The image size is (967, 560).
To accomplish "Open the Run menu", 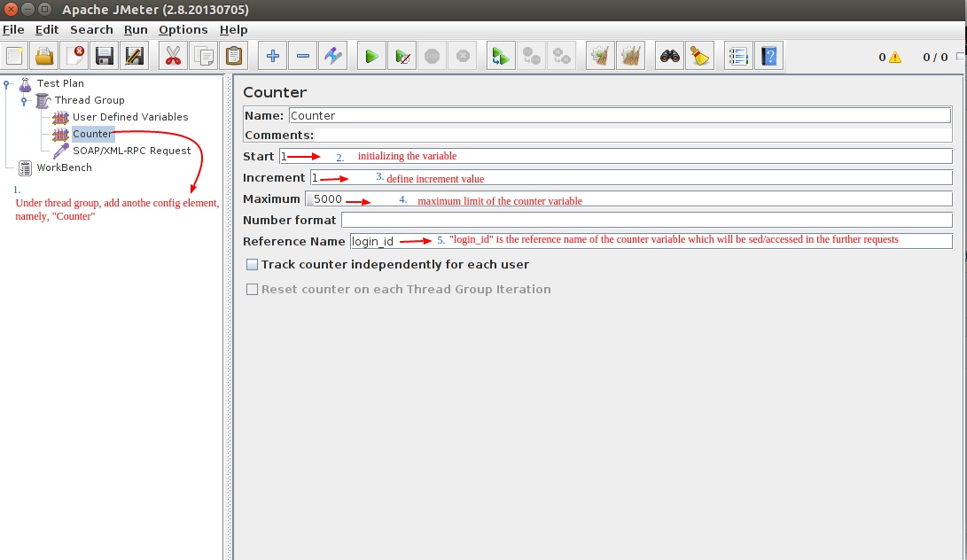I will 136,29.
